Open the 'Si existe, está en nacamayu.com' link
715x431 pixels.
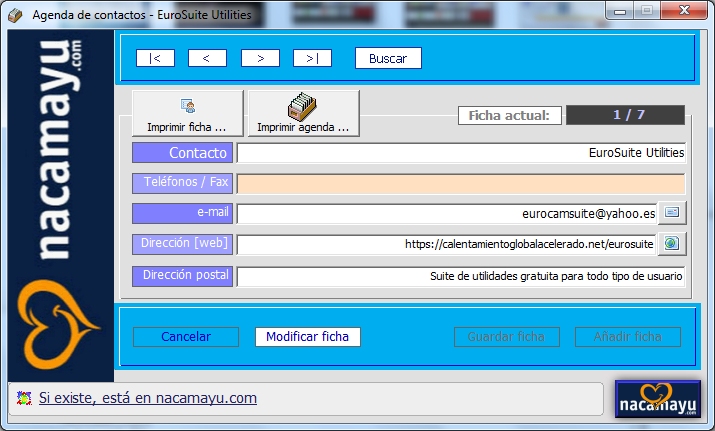[x=148, y=398]
